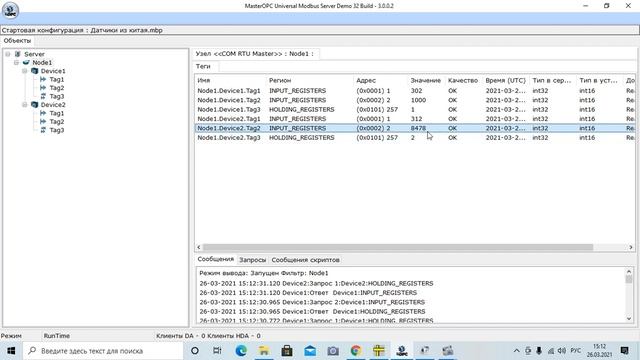
Task: Open Microsoft Store from taskbar
Action: click(x=287, y=351)
